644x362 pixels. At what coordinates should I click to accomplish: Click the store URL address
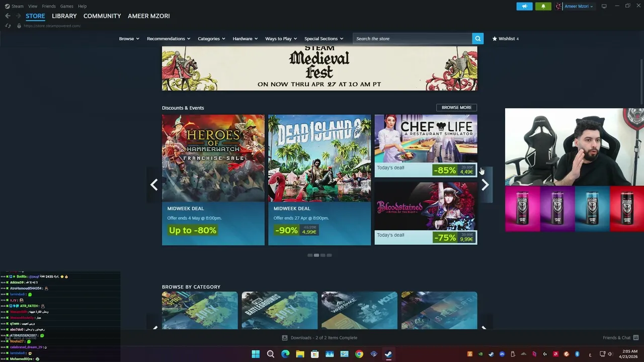pos(52,26)
